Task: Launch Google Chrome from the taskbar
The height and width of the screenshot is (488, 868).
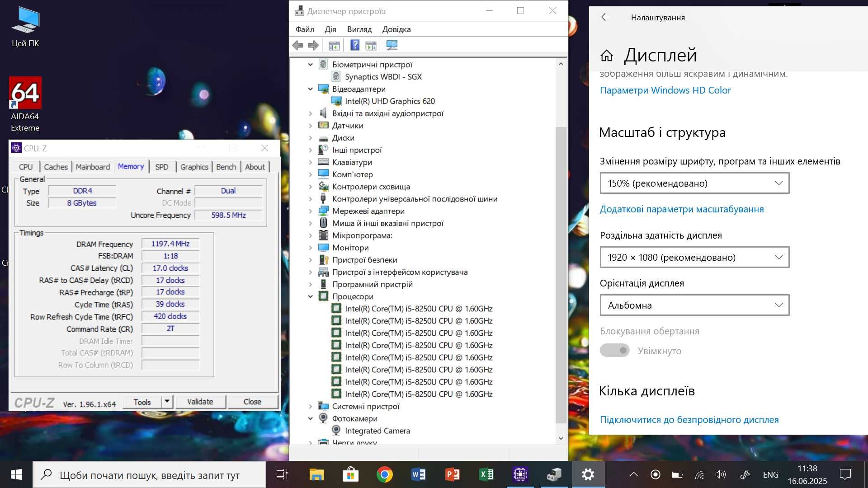Action: (x=384, y=474)
